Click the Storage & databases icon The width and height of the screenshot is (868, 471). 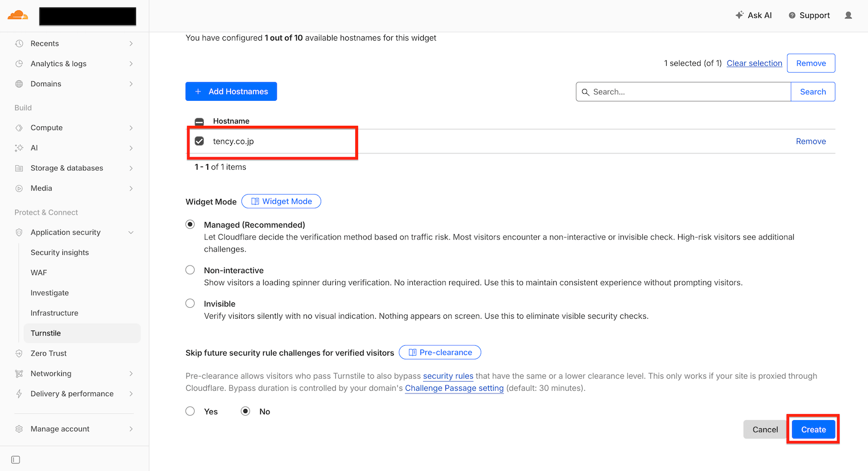pos(19,168)
